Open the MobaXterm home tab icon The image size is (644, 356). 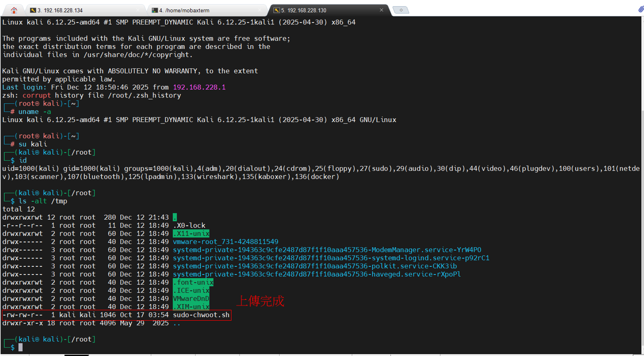pyautogui.click(x=14, y=10)
